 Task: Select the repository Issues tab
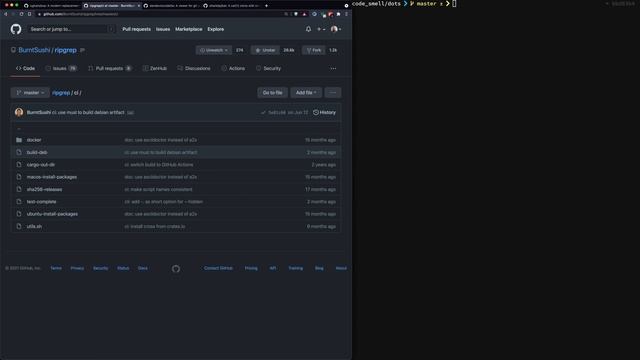[x=61, y=68]
